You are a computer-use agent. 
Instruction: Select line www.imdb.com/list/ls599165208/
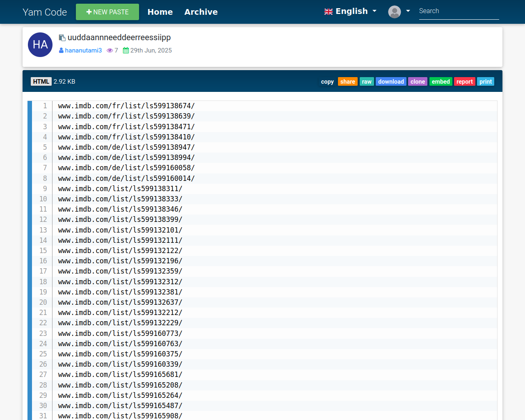120,385
